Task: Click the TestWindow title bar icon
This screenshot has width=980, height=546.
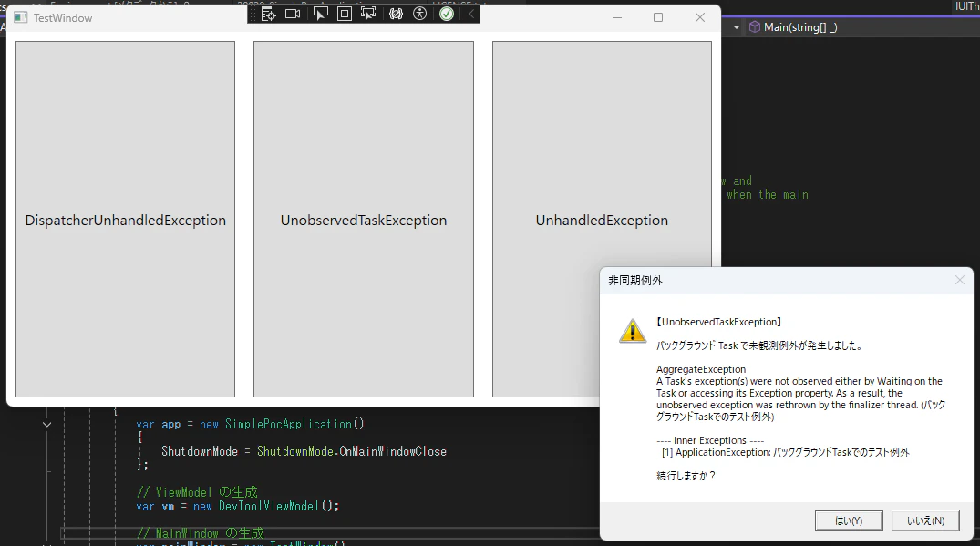Action: click(x=21, y=17)
